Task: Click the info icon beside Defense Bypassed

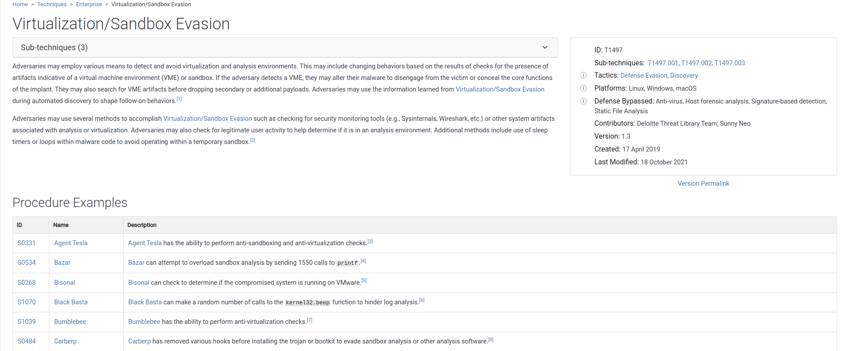Action: [x=583, y=101]
